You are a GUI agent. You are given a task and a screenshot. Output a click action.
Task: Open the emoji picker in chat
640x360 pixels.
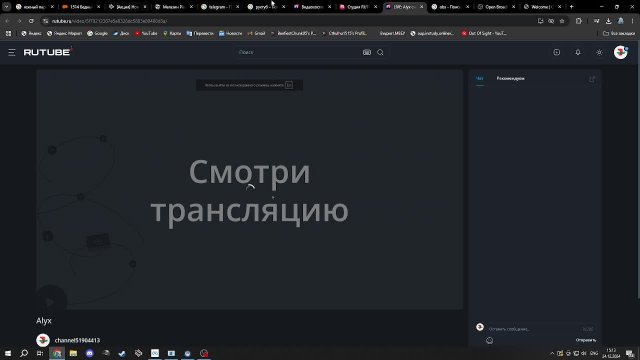coord(489,340)
